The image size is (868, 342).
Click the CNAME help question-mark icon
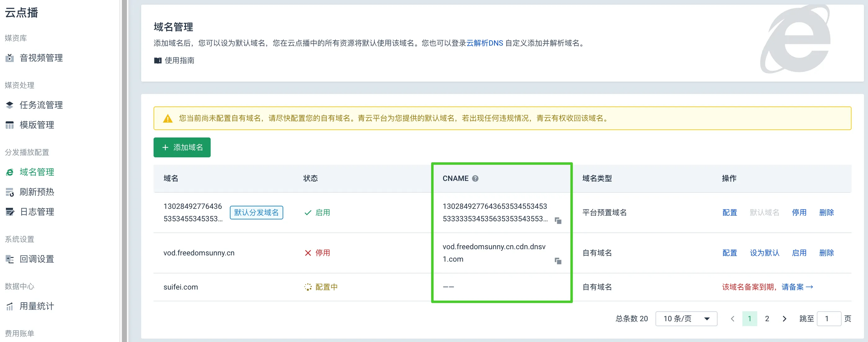click(475, 178)
